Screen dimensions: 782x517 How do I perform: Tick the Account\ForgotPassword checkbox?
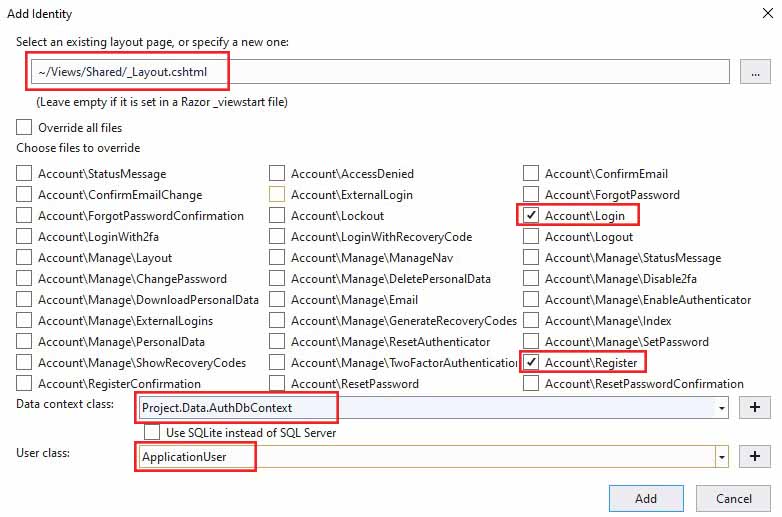coord(531,194)
